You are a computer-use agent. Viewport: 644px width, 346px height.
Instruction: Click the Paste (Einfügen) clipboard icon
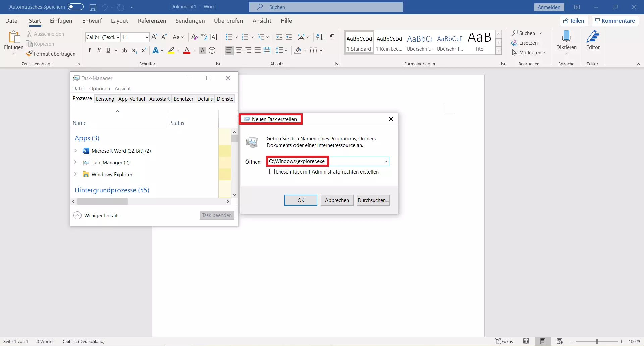tap(14, 37)
